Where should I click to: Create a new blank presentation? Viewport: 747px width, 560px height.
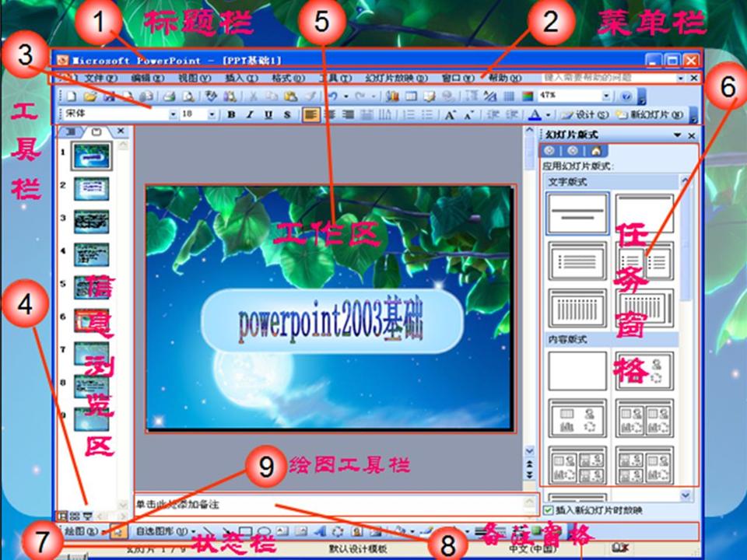point(71,96)
